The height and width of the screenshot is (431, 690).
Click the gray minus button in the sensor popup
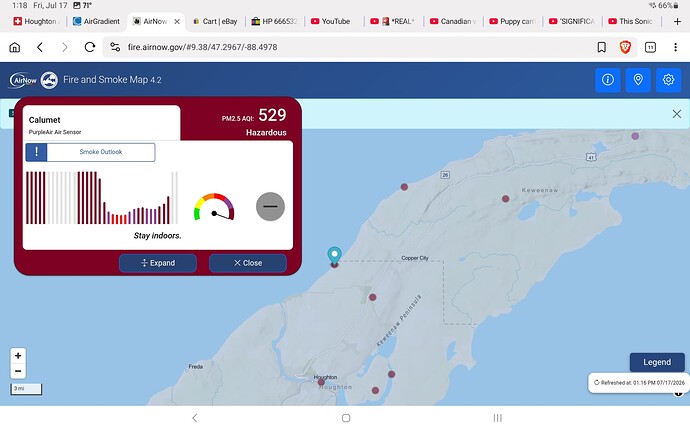coord(270,206)
